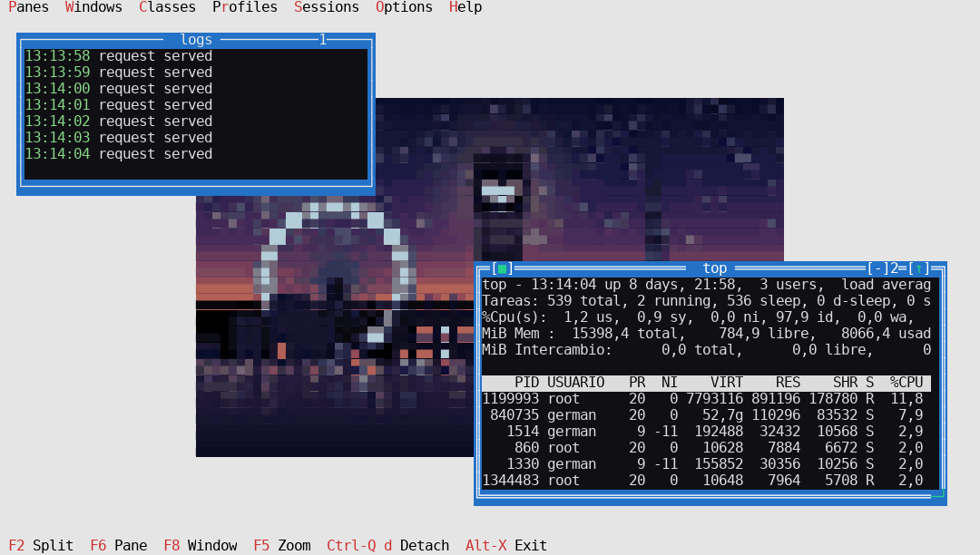Click the PID column header in top

[526, 383]
